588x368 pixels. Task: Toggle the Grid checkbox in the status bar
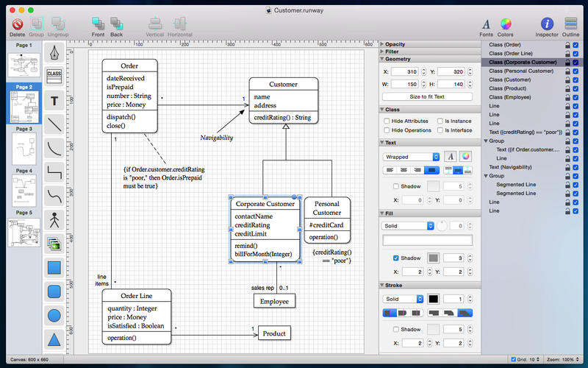513,359
